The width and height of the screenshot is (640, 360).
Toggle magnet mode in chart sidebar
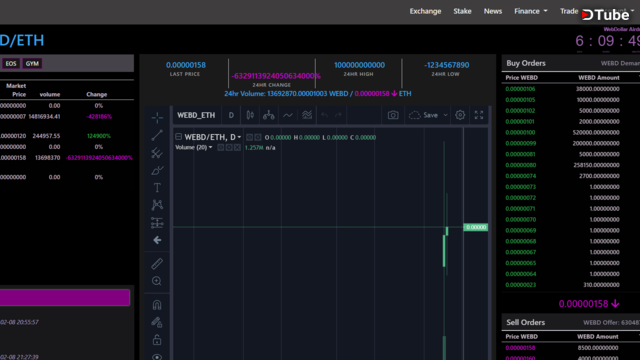[x=157, y=304]
